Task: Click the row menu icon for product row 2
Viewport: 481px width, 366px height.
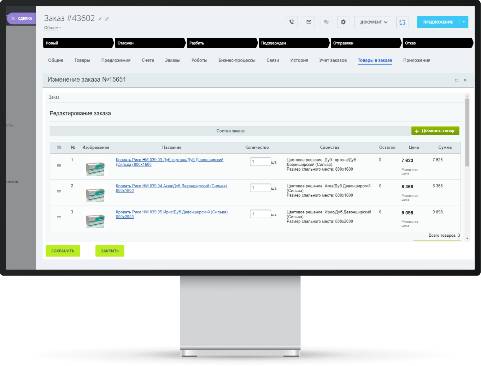Action: tap(59, 191)
